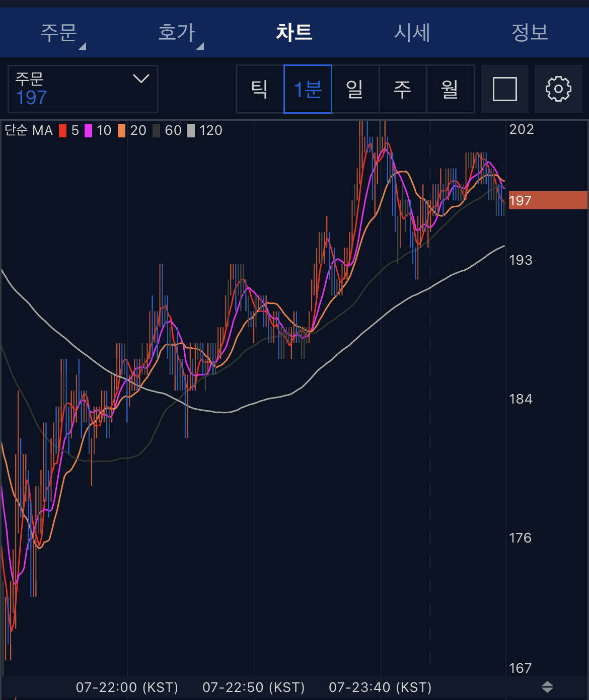Switch to the 정보 tab
Viewport: 589px width, 700px height.
[529, 33]
